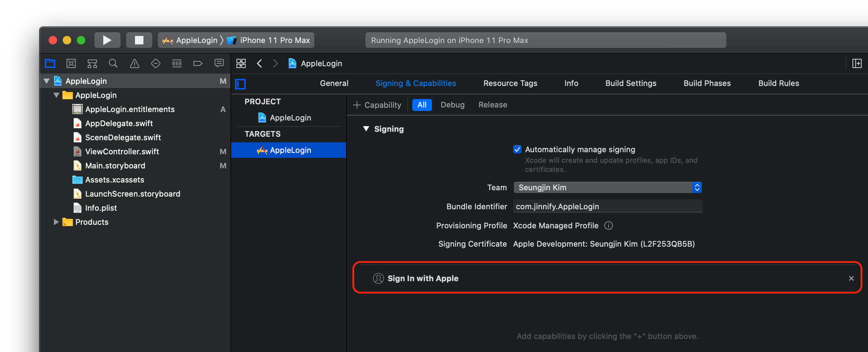The height and width of the screenshot is (352, 868).
Task: Click the provisioning profile info icon
Action: pos(609,226)
